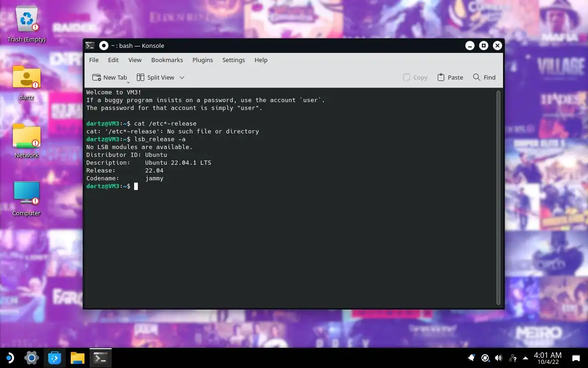Screen dimensions: 588x368
Task: Select the Konsole terminal taskbar entry
Action: (x=101, y=358)
